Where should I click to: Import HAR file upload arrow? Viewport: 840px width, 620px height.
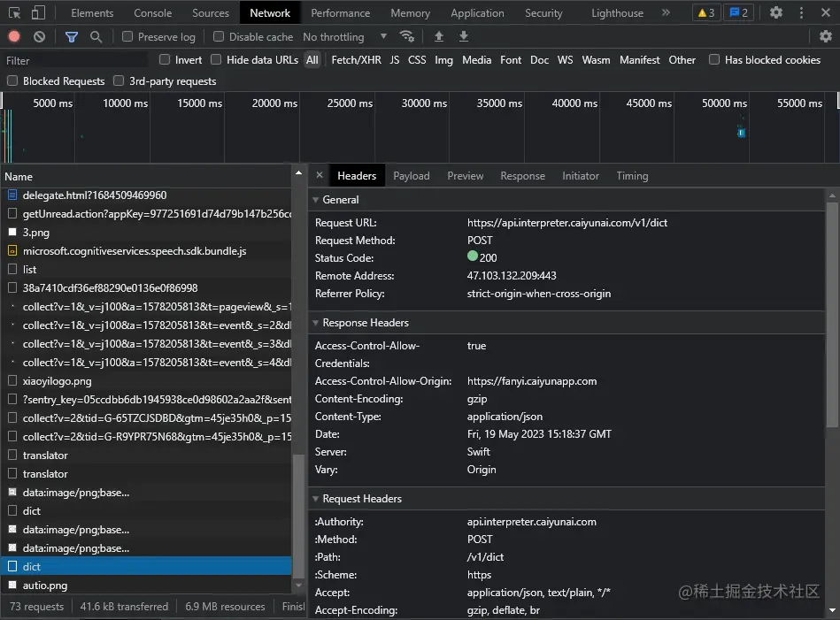pos(439,36)
